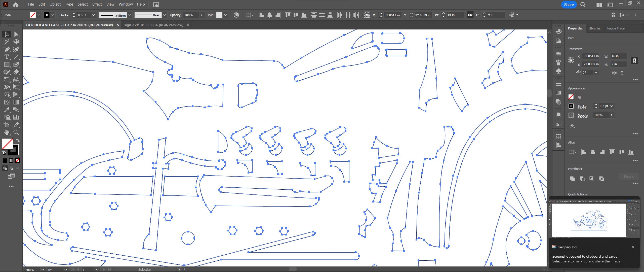Click the Share button
The height and width of the screenshot is (272, 644).
[569, 5]
